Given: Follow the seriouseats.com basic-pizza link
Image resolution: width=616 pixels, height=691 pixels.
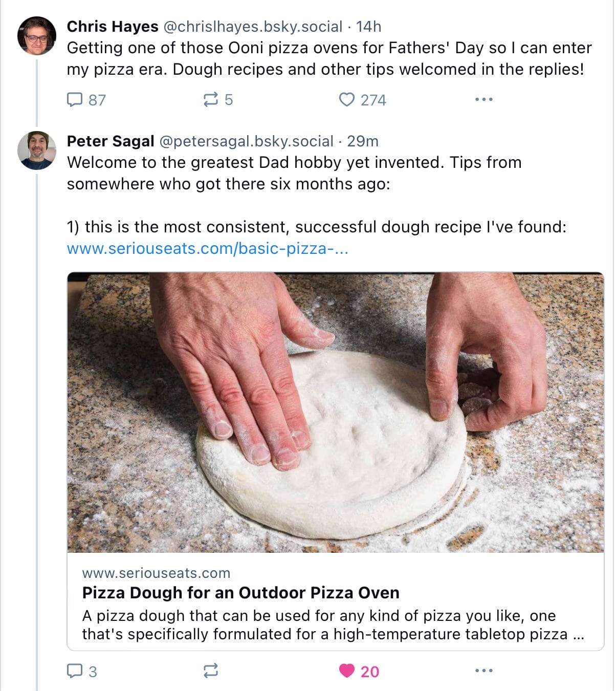Looking at the screenshot, I should click(x=207, y=249).
